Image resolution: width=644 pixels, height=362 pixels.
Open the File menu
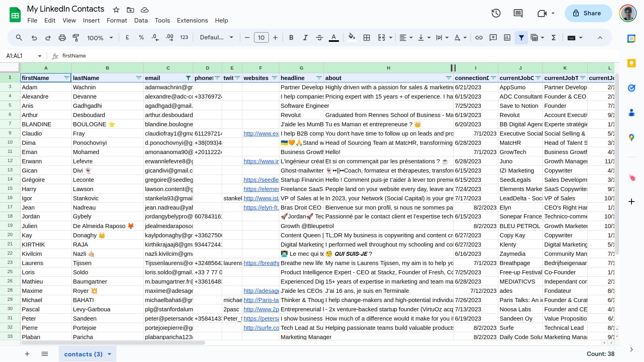point(32,21)
